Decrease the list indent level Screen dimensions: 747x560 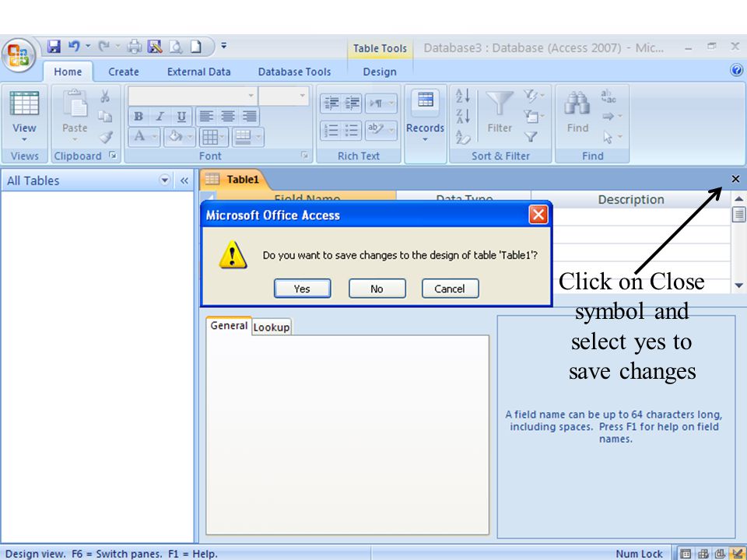(331, 103)
